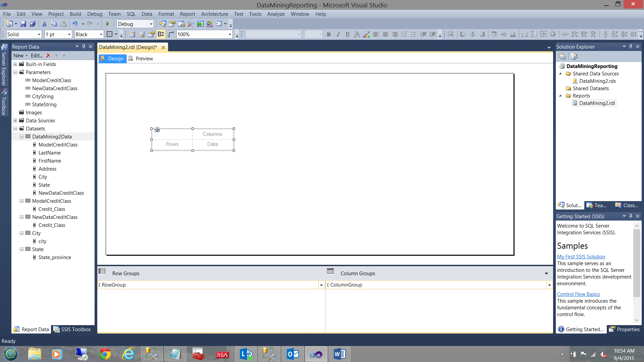This screenshot has width=644, height=362.
Task: Select the SSIS Toolbox tab icon
Action: (56, 329)
